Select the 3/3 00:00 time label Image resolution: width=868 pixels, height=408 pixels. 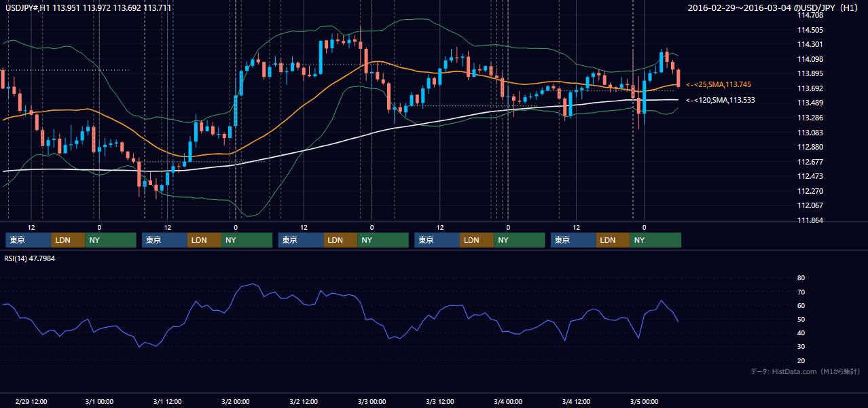tap(372, 402)
